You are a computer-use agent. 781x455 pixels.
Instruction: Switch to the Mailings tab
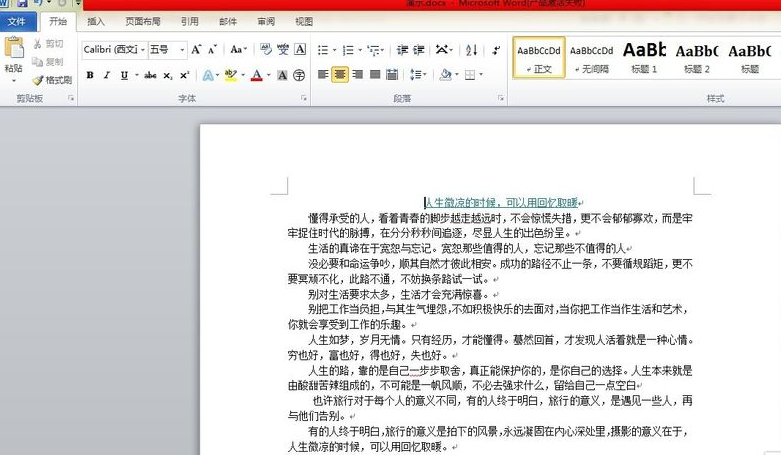(x=228, y=21)
